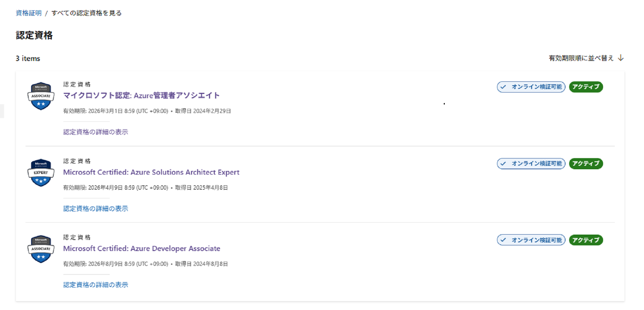The image size is (644, 310).
Task: Open Microsoft Certified: Azure Solutions Architect Expert link
Action: 151,172
